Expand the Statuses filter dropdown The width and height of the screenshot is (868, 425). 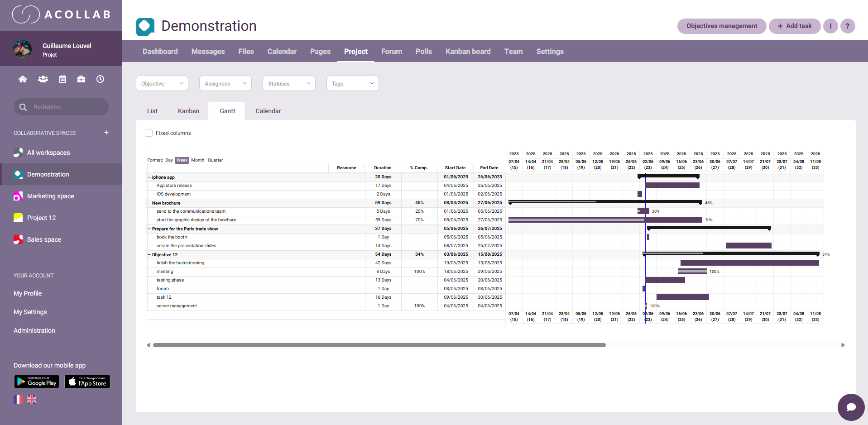coord(288,84)
